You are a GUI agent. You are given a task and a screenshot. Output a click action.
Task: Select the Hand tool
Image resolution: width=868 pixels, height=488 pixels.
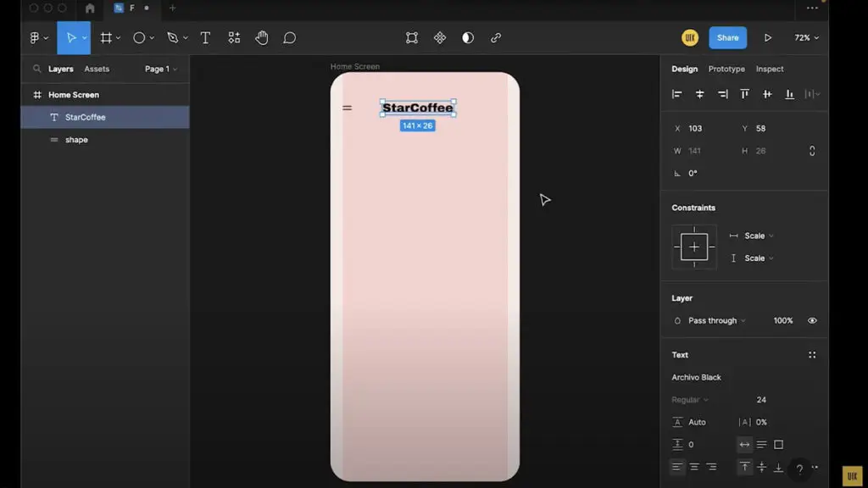[262, 38]
